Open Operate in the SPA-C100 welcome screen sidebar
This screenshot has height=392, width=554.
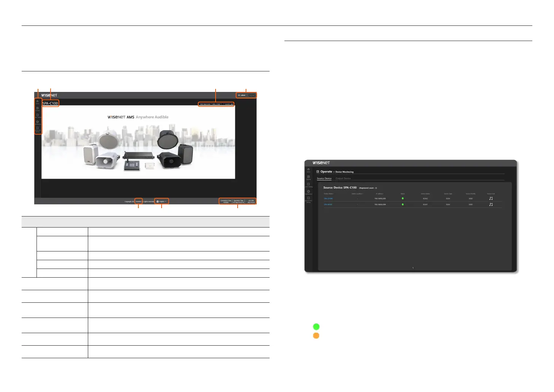[38, 109]
